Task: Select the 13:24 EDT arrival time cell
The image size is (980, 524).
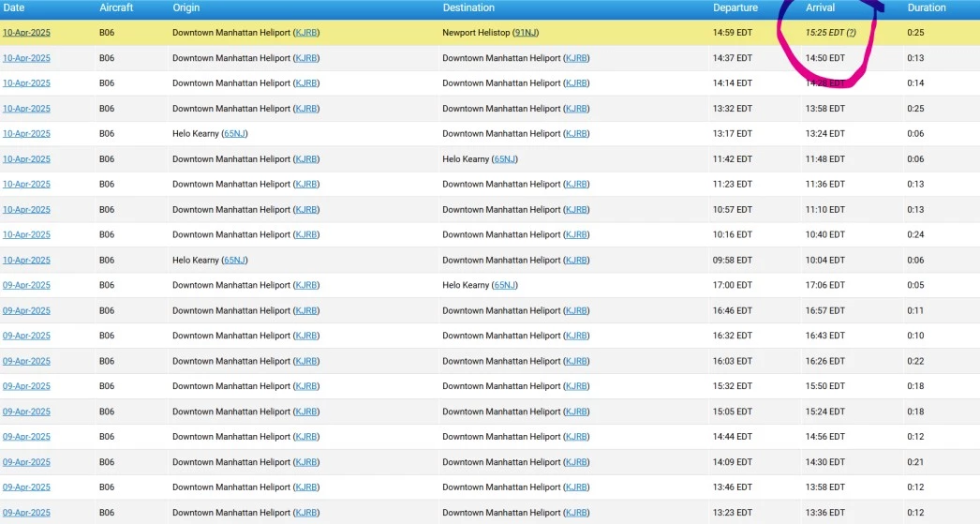Action: coord(825,134)
